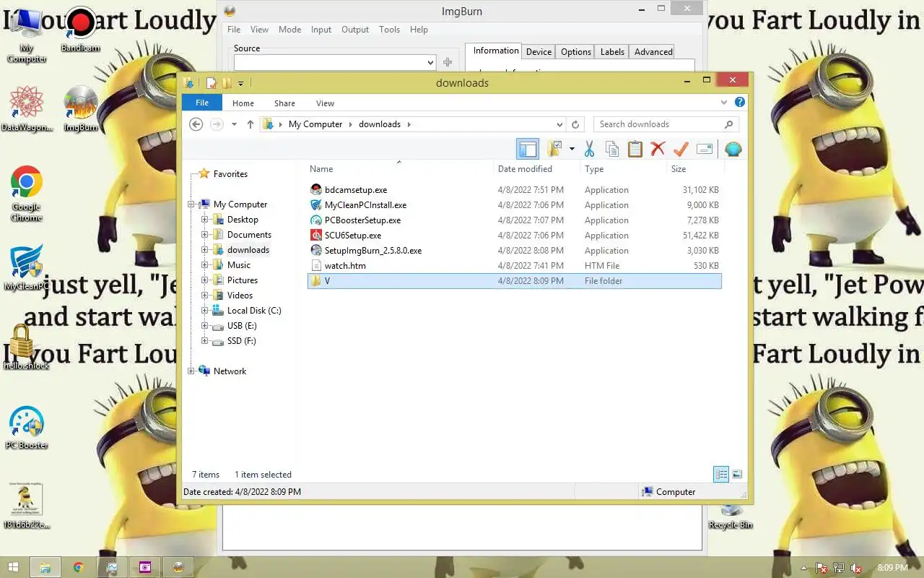Select the watch.htm file
This screenshot has height=578, width=924.
coord(514,266)
